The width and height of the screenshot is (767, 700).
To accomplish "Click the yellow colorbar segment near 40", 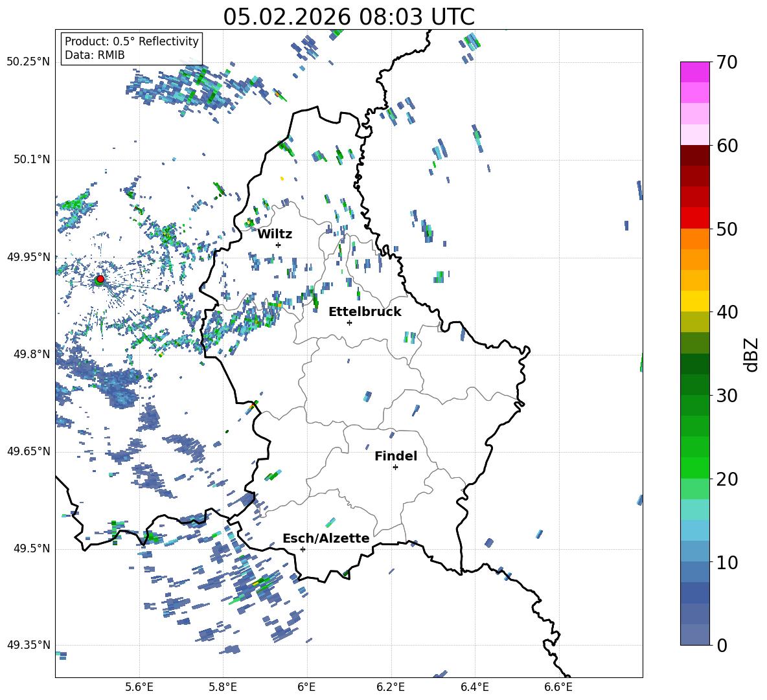I will [695, 301].
